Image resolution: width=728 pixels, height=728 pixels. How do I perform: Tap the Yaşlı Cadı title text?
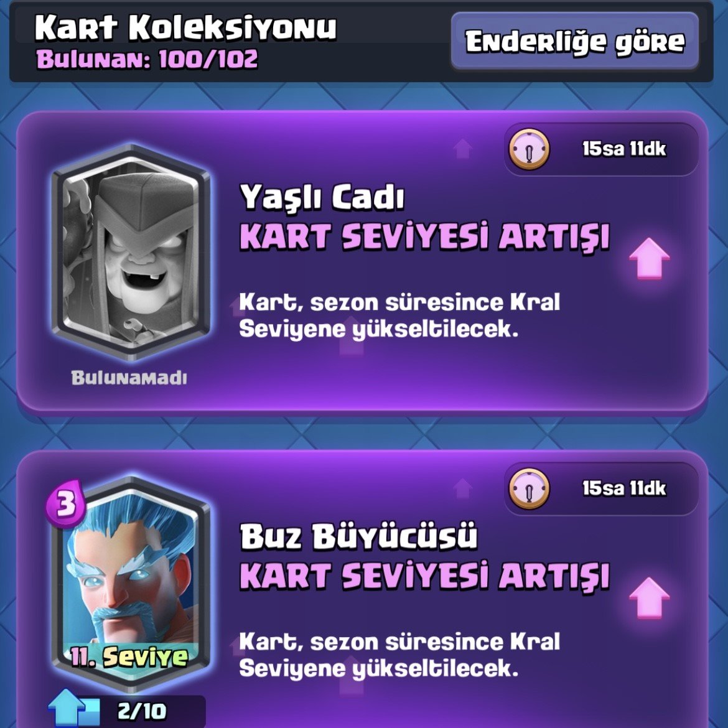pos(322,197)
